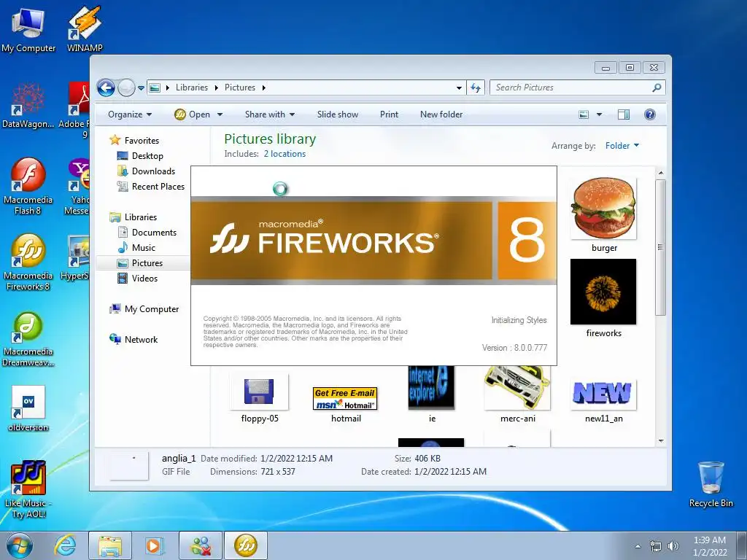This screenshot has width=747, height=560.
Task: Open the dropdown arrow beside Open
Action: [x=220, y=114]
